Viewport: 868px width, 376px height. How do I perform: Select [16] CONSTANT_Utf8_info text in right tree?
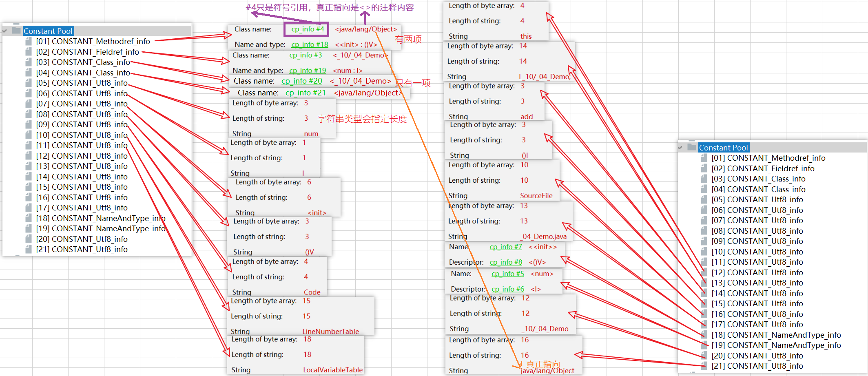pos(757,314)
